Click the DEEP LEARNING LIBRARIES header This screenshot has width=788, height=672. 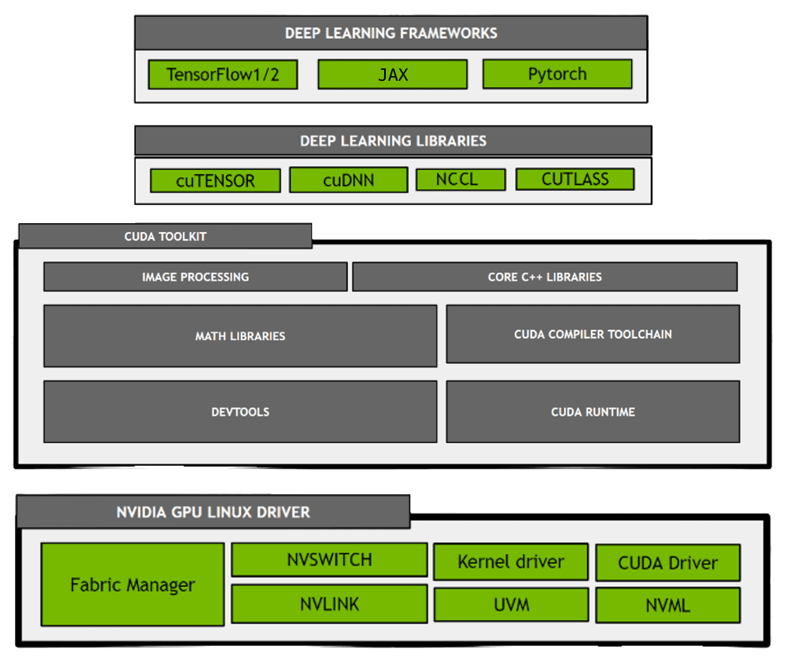coord(393,141)
